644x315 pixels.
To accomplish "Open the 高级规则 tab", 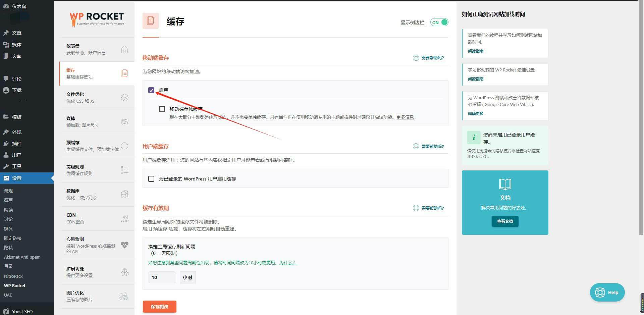I will pos(97,170).
